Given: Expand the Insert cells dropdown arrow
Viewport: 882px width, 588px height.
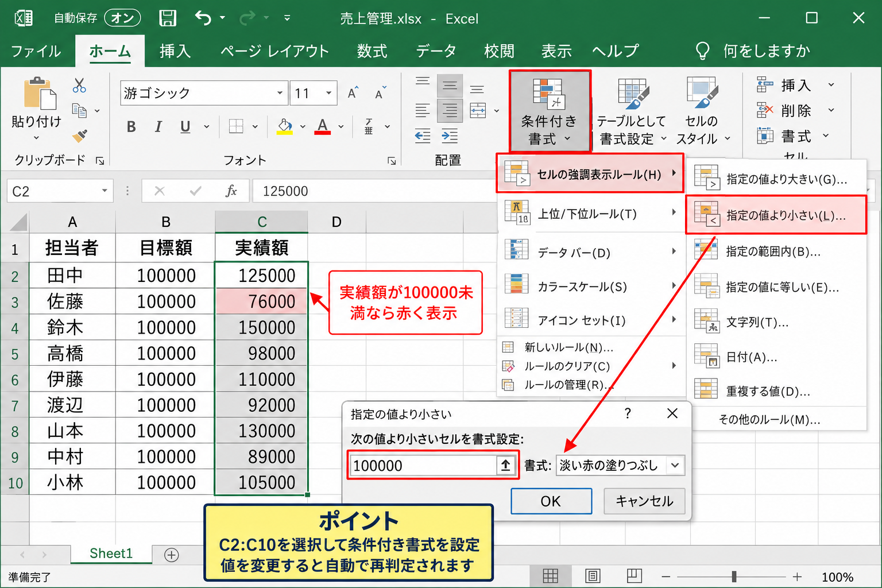Looking at the screenshot, I should 831,85.
